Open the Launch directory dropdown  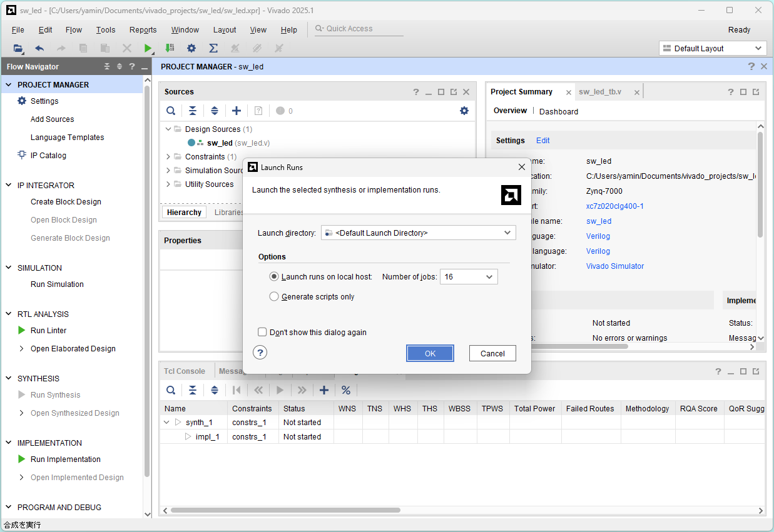(418, 233)
